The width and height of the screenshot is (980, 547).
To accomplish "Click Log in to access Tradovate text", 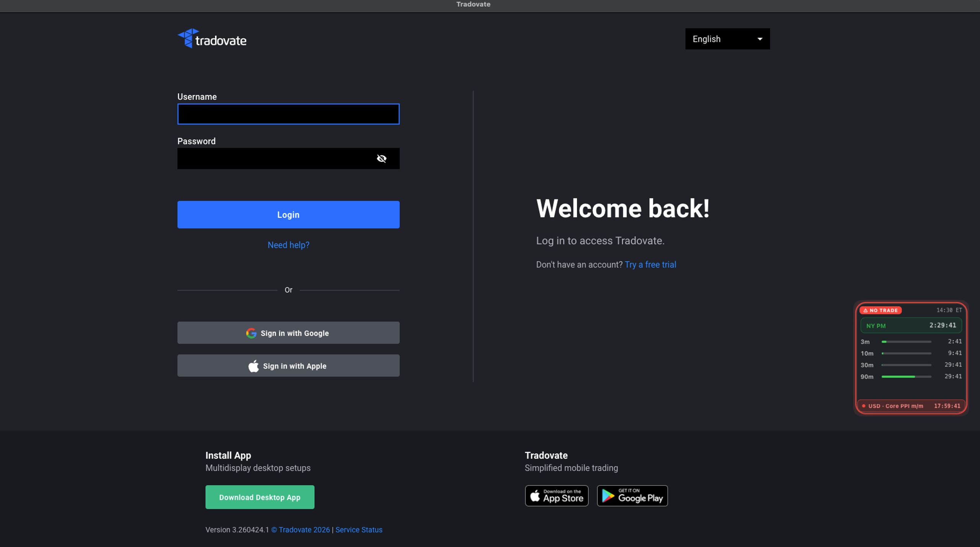I will pos(600,241).
